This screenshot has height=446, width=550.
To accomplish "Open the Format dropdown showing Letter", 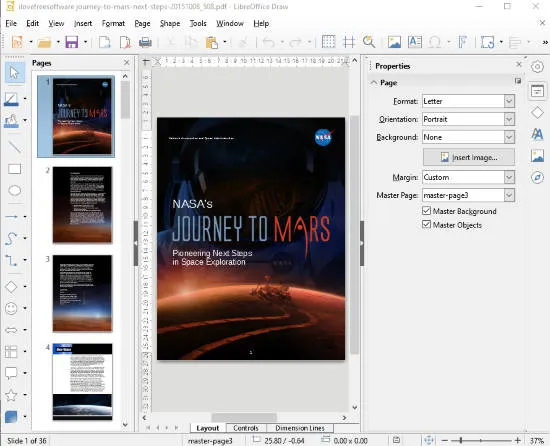I will (x=468, y=101).
